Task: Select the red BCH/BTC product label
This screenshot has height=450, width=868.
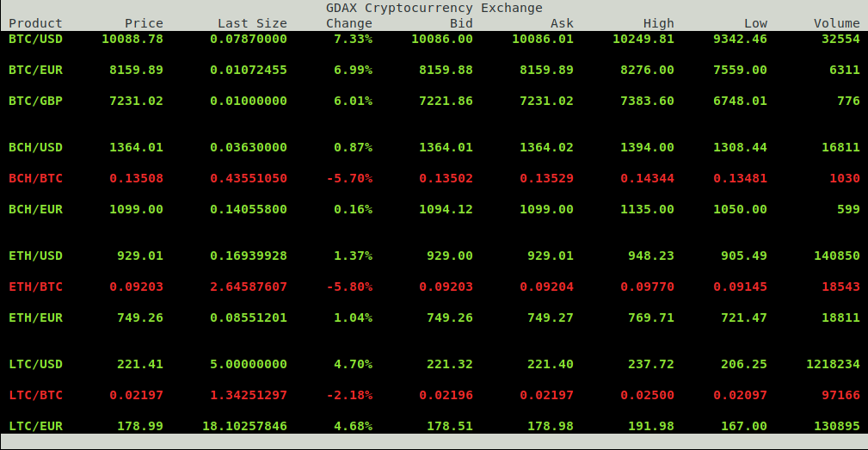Action: click(x=35, y=178)
